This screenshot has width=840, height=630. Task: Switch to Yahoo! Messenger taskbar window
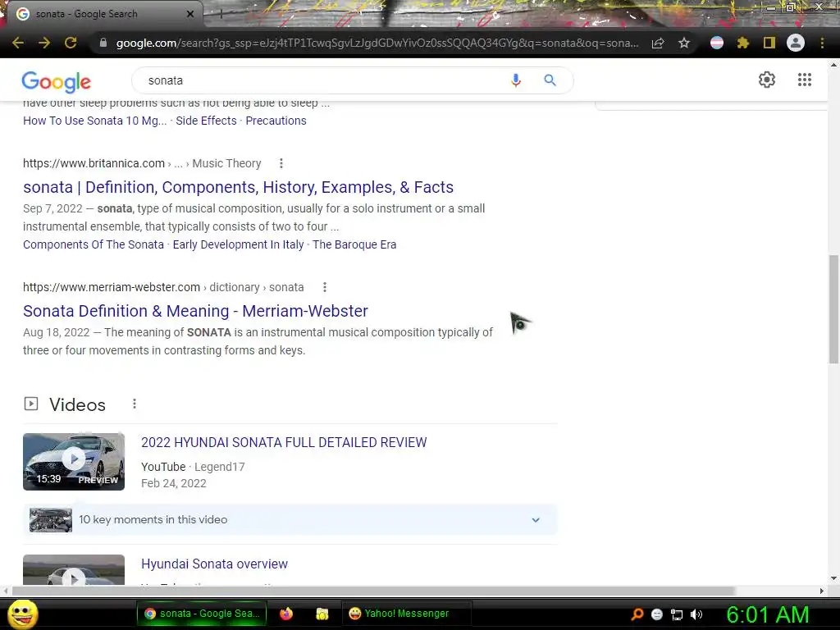[x=406, y=614]
